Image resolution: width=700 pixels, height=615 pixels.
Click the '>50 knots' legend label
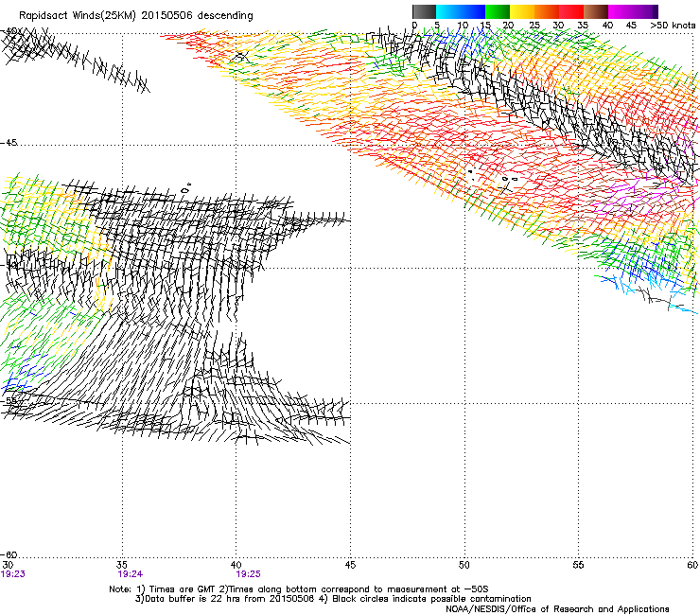pos(673,26)
